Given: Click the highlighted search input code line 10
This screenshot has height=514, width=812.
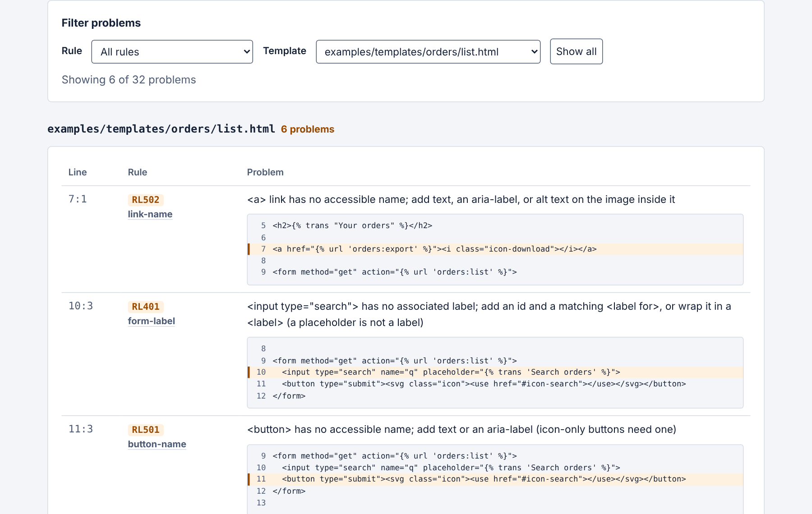Looking at the screenshot, I should click(495, 372).
